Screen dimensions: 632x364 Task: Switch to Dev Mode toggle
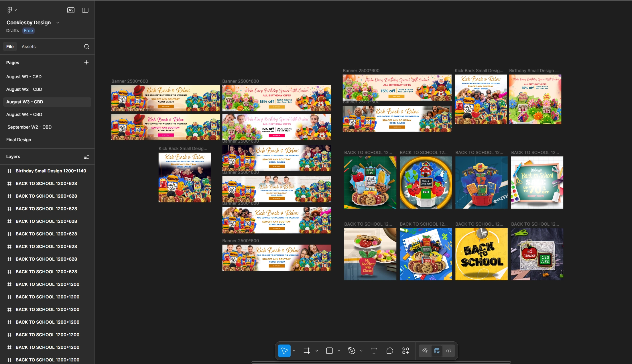(449, 351)
